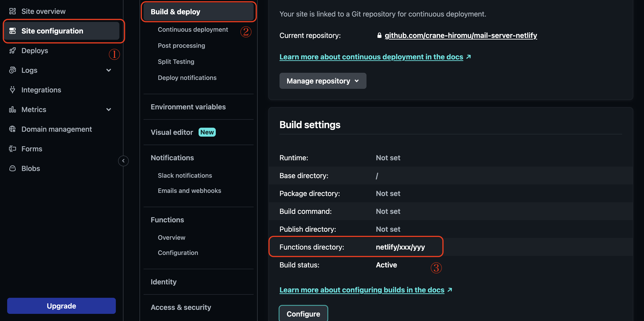Click the Upgrade button
This screenshot has height=321, width=644.
point(61,306)
